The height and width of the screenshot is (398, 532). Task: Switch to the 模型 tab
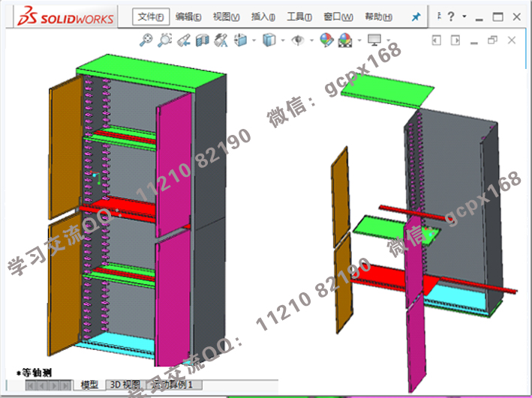[x=89, y=385]
